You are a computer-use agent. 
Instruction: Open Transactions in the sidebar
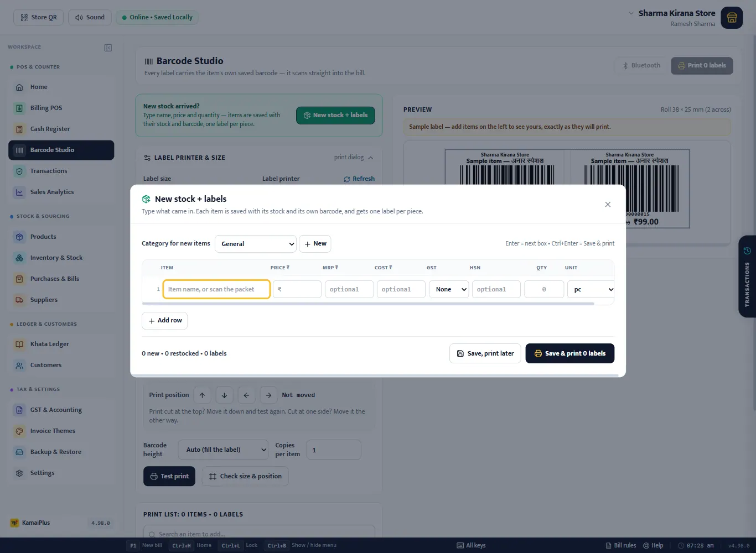pos(61,171)
